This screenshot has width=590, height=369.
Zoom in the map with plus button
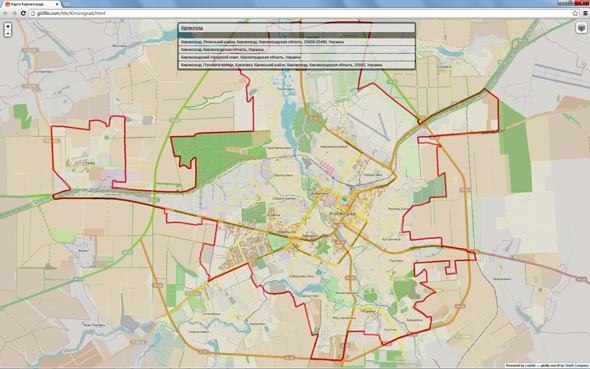pyautogui.click(x=8, y=27)
